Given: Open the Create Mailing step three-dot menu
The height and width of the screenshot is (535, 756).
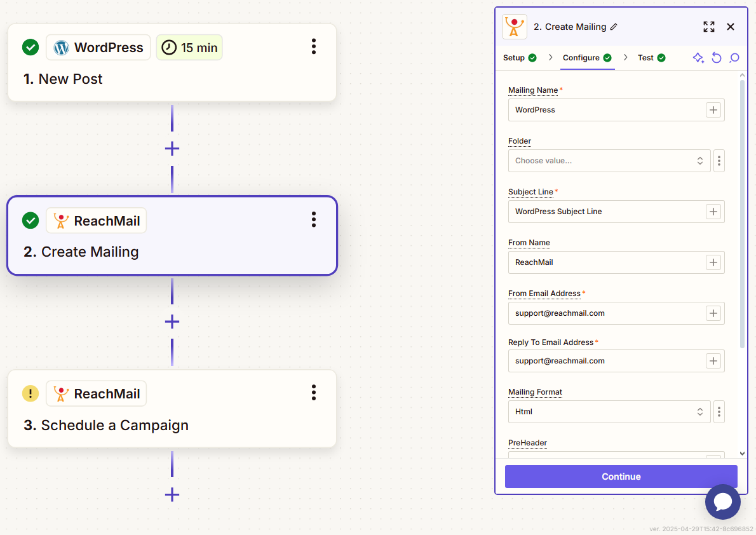Looking at the screenshot, I should (x=314, y=219).
